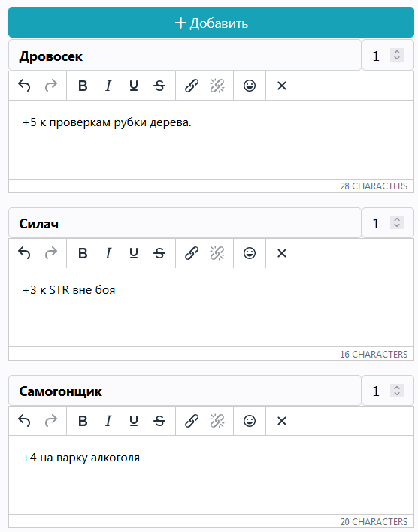Click the Добавить button
This screenshot has width=418, height=532.
[x=211, y=23]
